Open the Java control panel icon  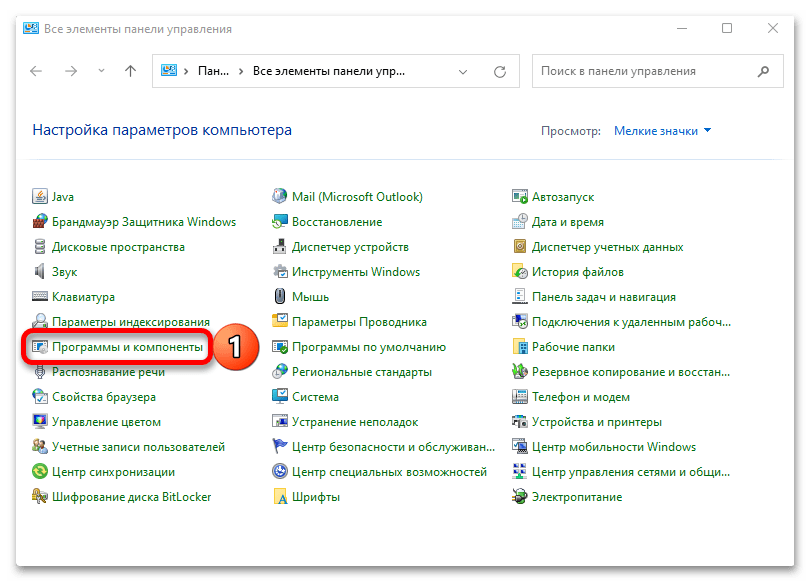pyautogui.click(x=40, y=197)
